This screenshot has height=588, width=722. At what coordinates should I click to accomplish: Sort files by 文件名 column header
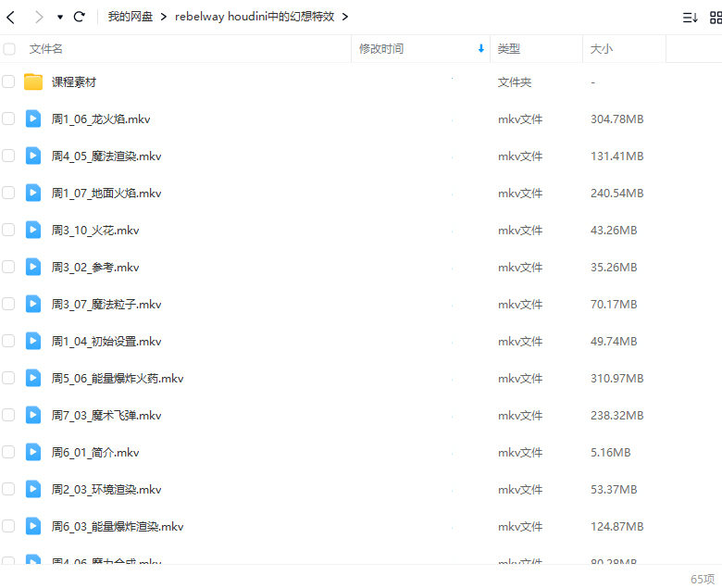tap(46, 49)
